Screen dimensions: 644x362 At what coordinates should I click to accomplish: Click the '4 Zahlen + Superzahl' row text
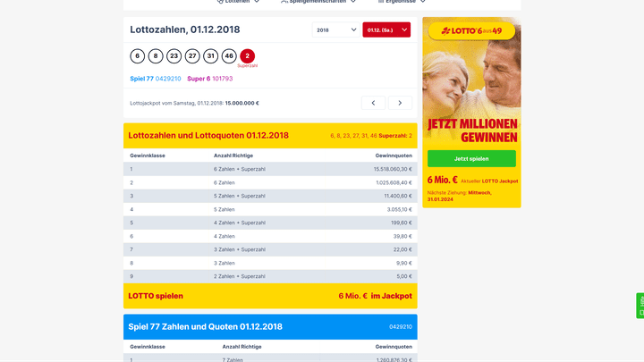tap(240, 223)
